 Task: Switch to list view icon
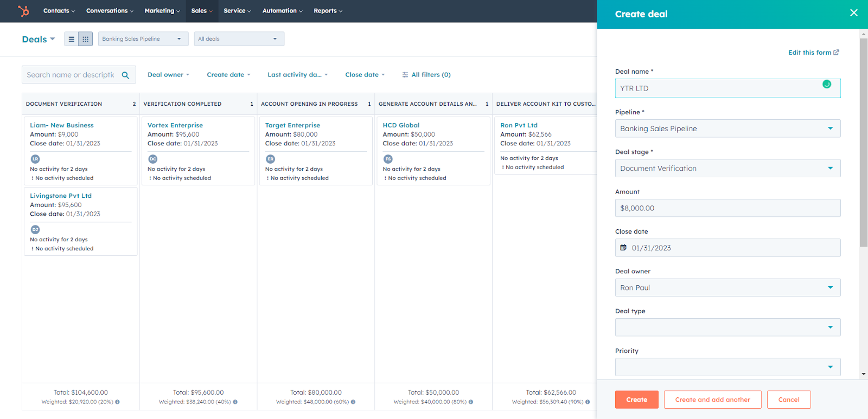71,39
